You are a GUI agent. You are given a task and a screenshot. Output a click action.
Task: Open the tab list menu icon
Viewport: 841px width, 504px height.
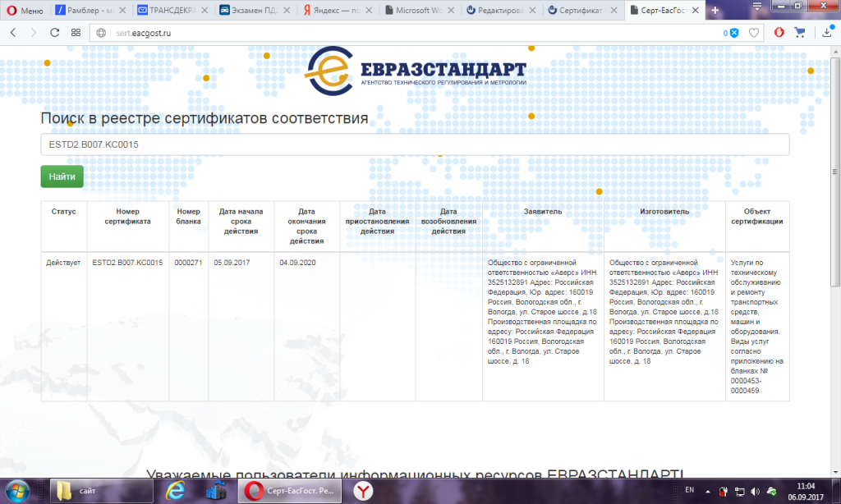click(756, 7)
